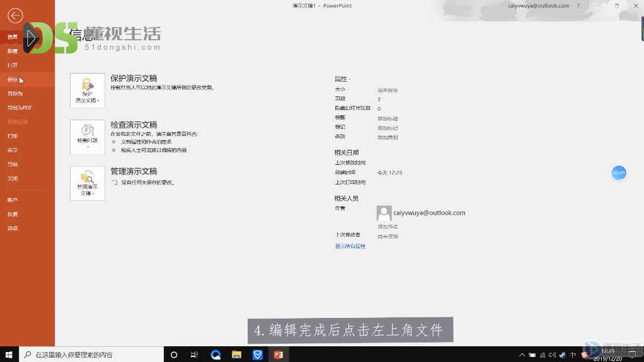This screenshot has width=644, height=362.
Task: Click the back arrow to leave backstage view
Action: [15, 16]
